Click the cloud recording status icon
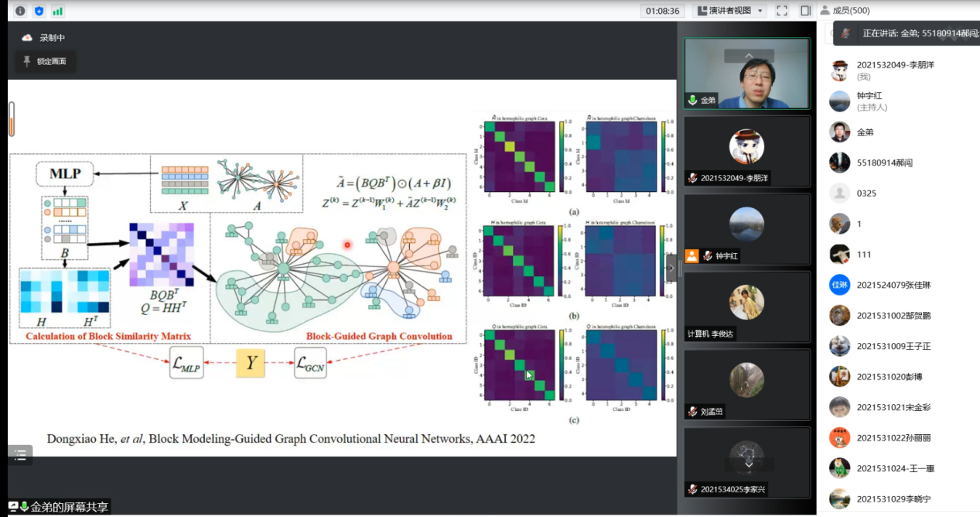980x517 pixels. pos(27,37)
